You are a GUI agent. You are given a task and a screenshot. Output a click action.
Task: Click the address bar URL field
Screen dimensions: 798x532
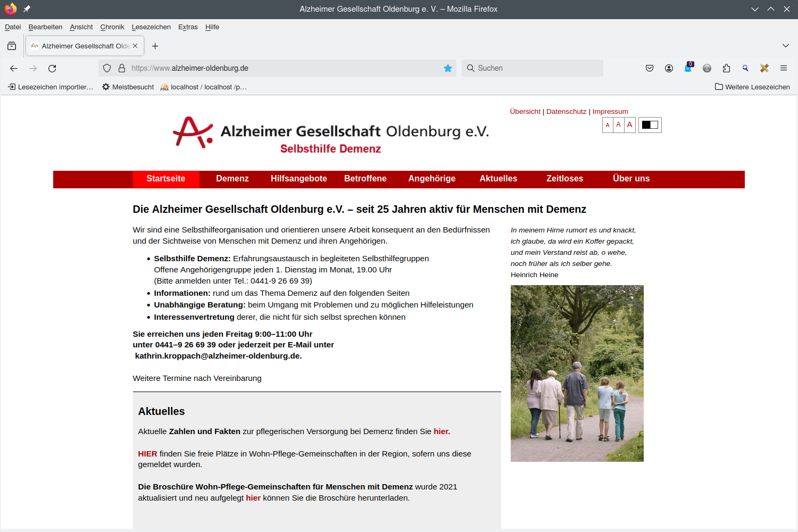point(277,68)
